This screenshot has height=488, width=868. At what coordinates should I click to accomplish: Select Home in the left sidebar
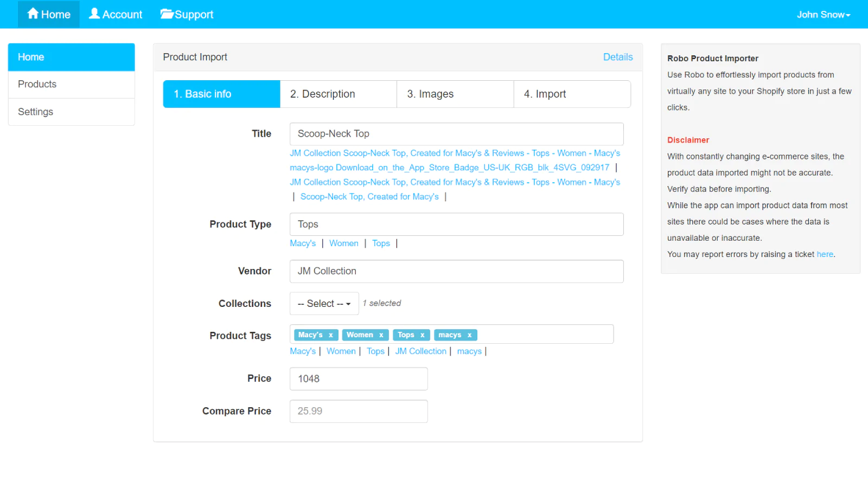pyautogui.click(x=72, y=57)
